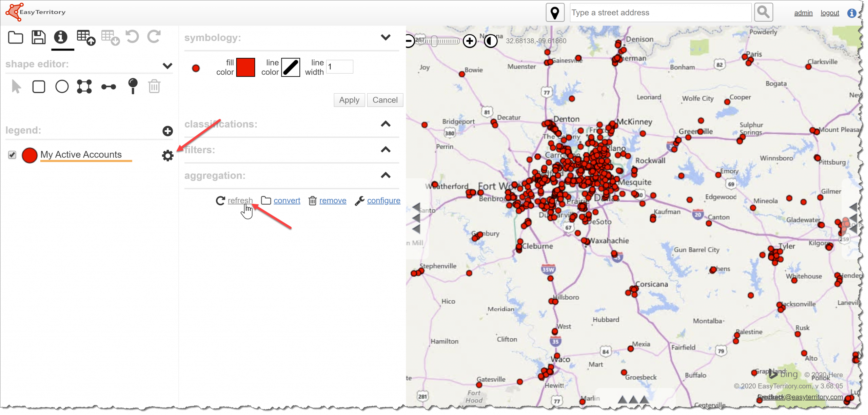The image size is (868, 415).
Task: Open the info tab in the toolbar
Action: 61,37
